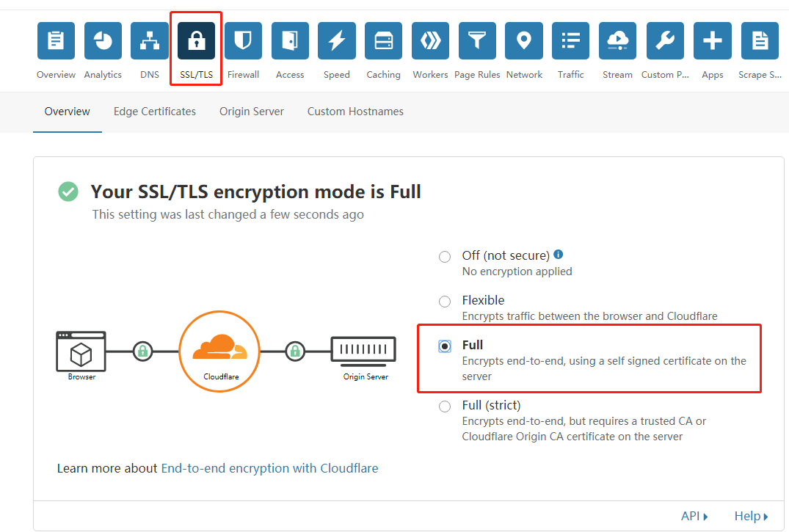Open the Traffic list icon
This screenshot has width=789, height=532.
570,40
